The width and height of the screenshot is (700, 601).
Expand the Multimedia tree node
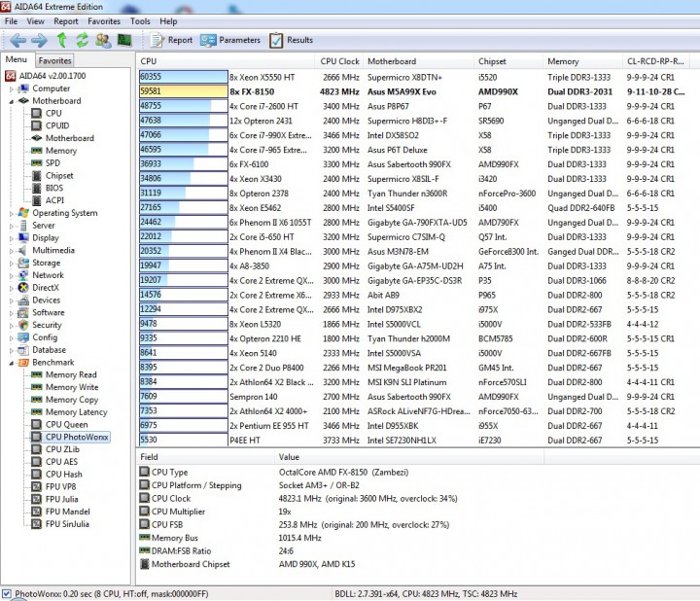pyautogui.click(x=12, y=251)
